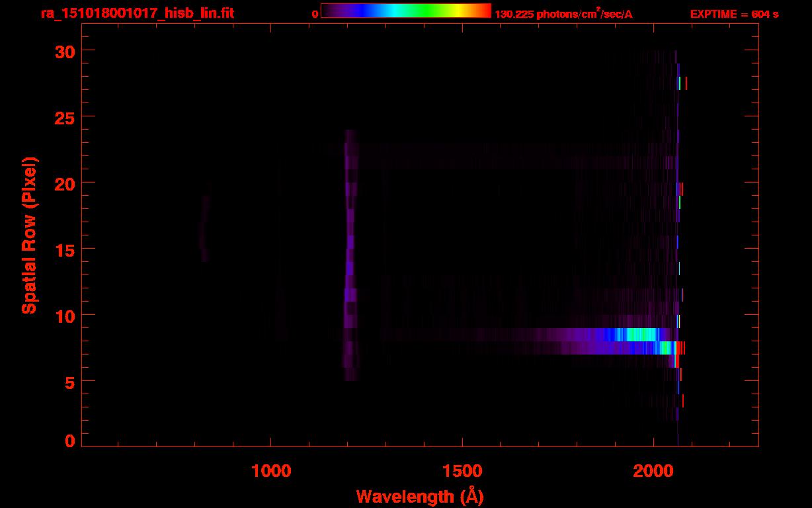Image resolution: width=812 pixels, height=508 pixels.
Task: Click the filename ra_151018001017_hisb_lin.fit
Action: [138, 13]
